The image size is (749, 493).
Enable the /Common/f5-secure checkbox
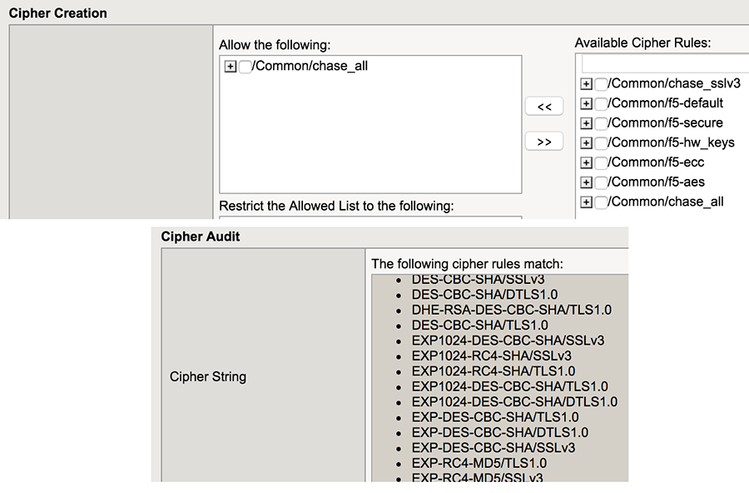point(601,123)
